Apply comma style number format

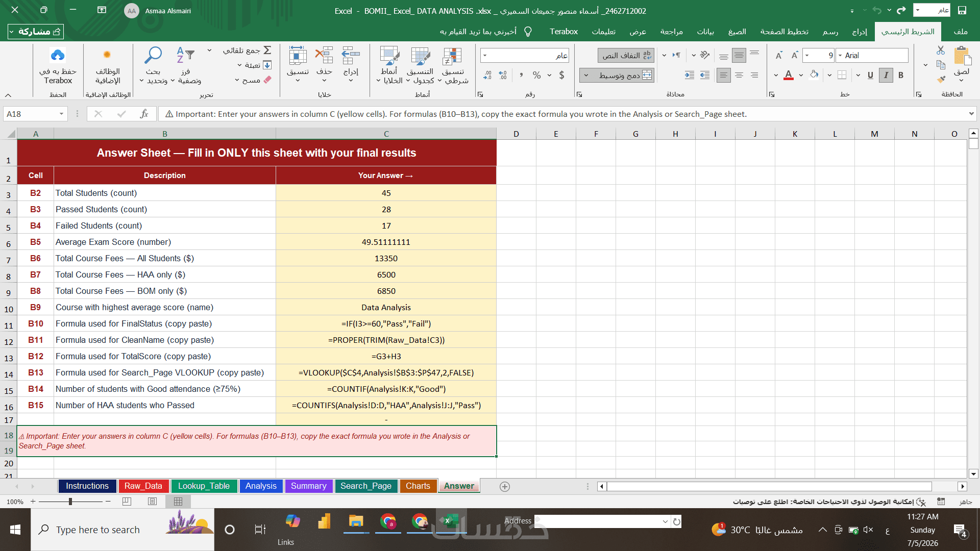click(x=521, y=76)
